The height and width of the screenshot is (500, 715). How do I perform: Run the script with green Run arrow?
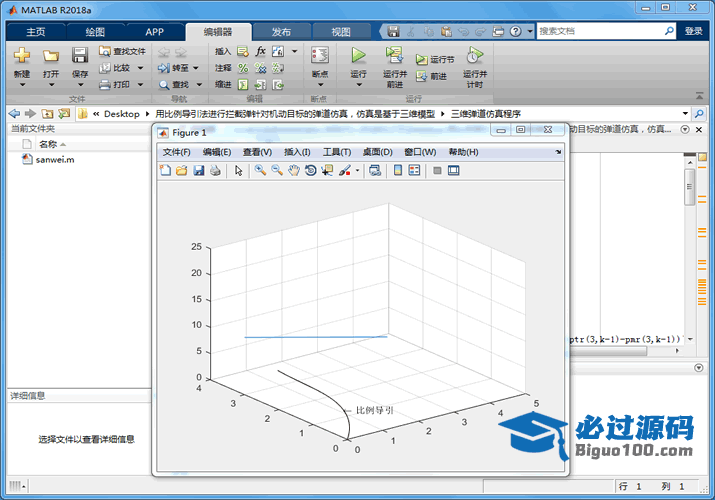tap(358, 56)
